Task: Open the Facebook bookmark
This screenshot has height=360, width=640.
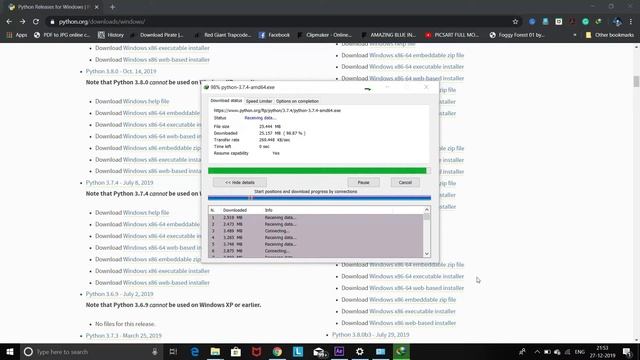Action: [274, 35]
